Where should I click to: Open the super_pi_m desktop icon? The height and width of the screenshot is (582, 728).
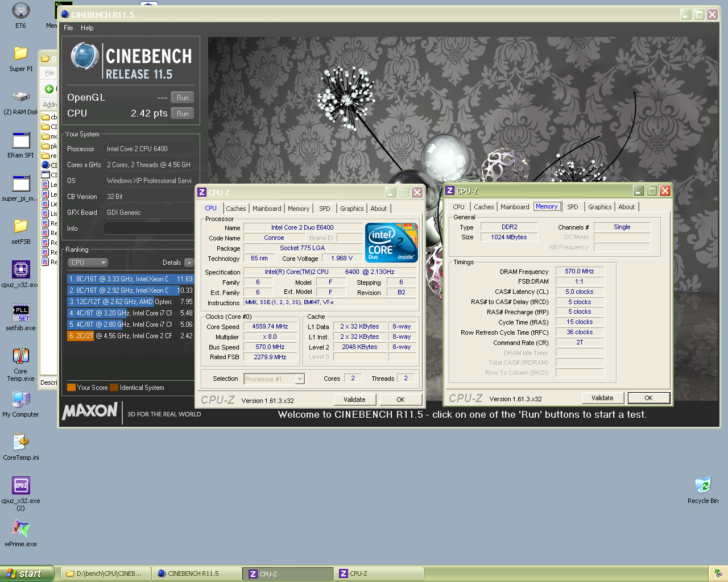(21, 183)
